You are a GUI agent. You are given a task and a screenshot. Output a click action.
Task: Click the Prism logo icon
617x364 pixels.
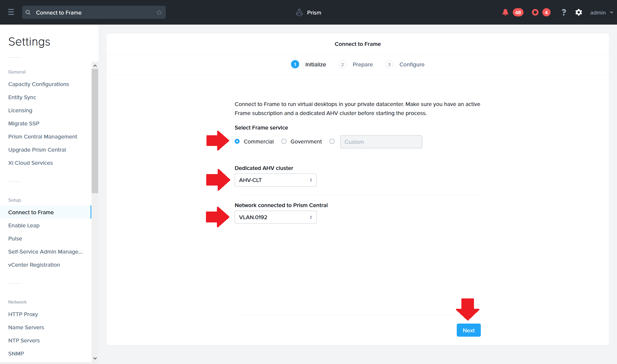(x=299, y=12)
